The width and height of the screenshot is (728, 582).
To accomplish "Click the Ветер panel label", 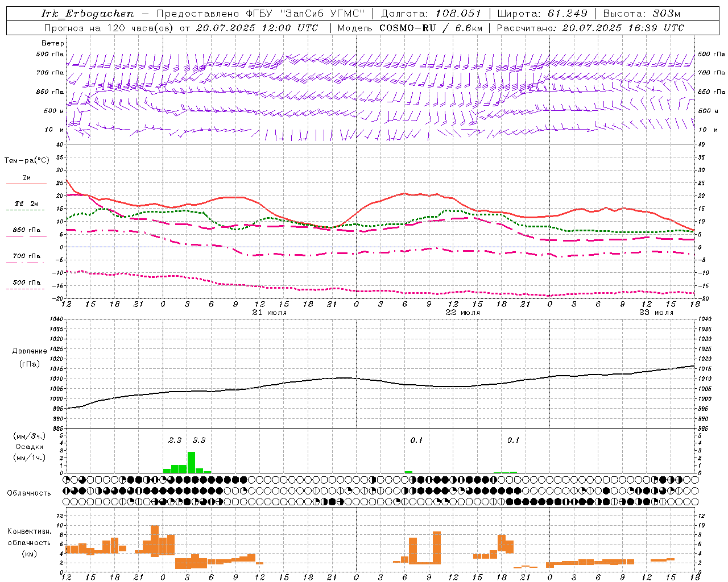I will coord(53,43).
